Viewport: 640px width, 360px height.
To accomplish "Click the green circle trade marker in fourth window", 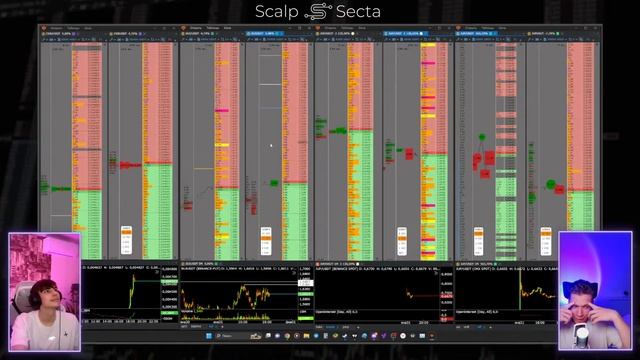I will 482,137.
